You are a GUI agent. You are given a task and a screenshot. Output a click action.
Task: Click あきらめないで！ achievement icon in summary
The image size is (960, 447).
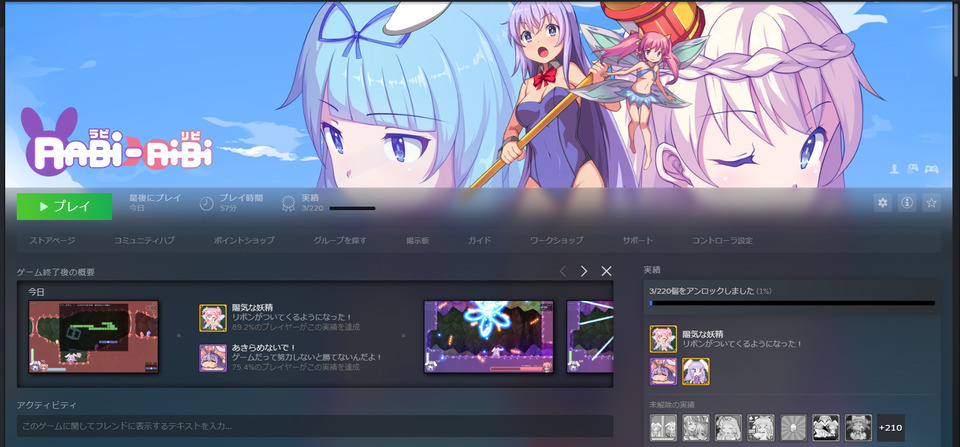point(212,358)
